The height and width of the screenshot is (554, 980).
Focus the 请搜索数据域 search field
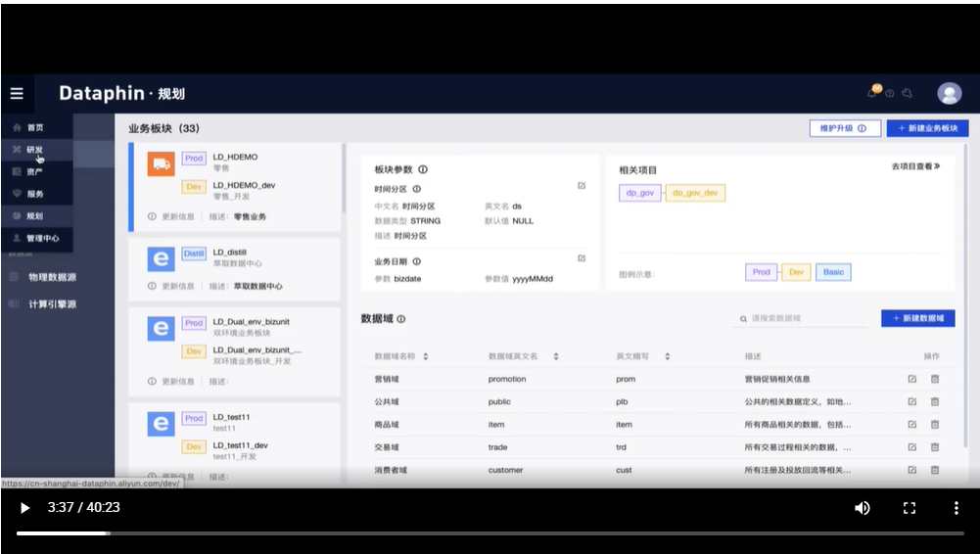pyautogui.click(x=800, y=318)
